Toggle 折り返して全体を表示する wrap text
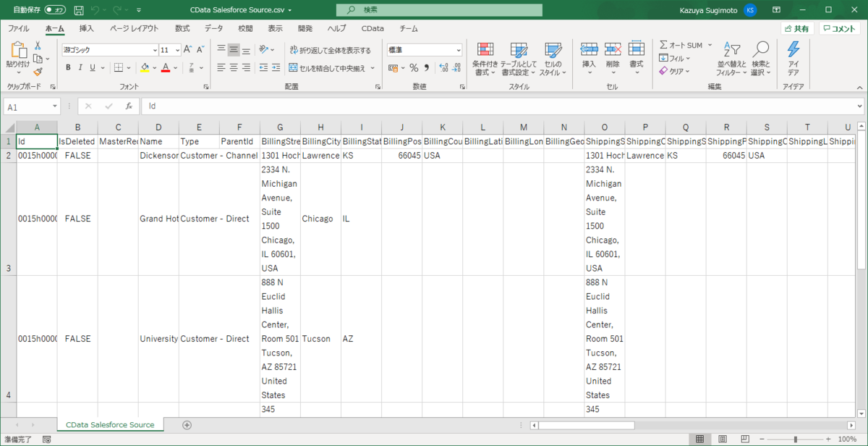This screenshot has width=868, height=446. (x=330, y=50)
